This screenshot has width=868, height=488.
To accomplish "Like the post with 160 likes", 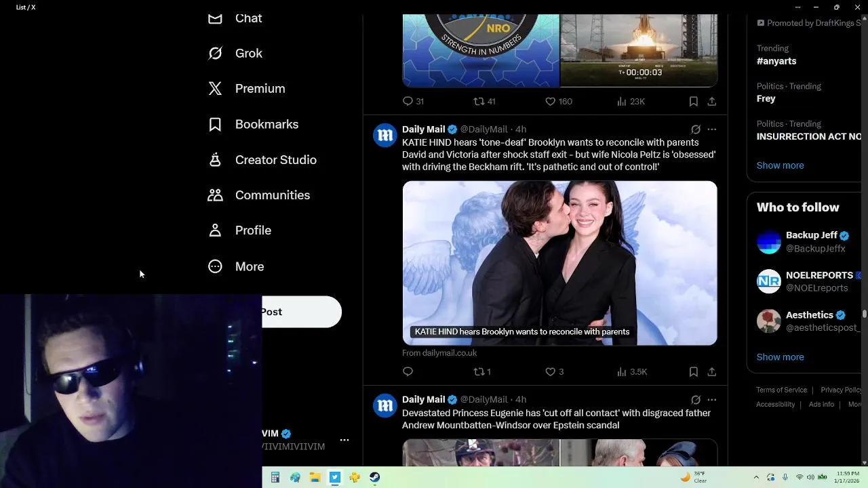I will 558,101.
